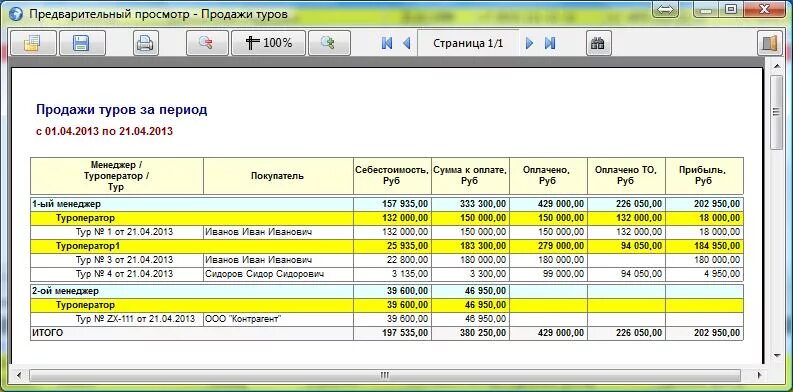793x392 pixels.
Task: Click the Себестоимость, Руб column header
Action: [x=392, y=176]
